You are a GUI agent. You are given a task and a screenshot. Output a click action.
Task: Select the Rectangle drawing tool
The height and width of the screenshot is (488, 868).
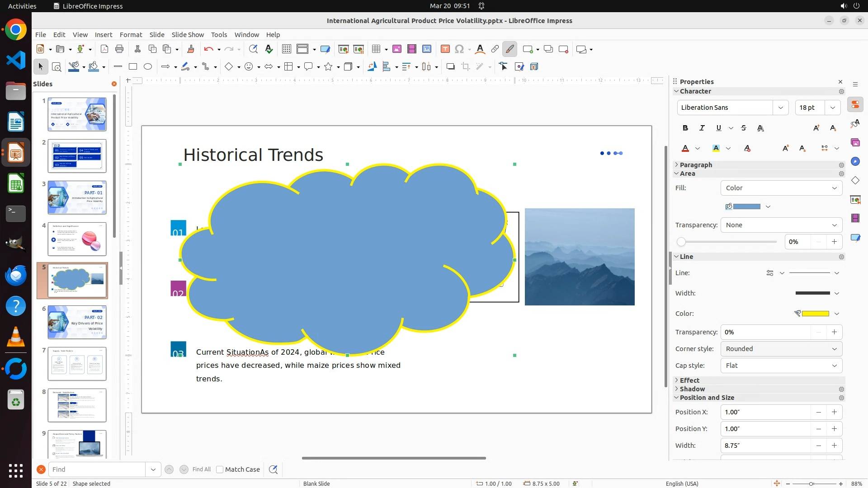click(133, 67)
